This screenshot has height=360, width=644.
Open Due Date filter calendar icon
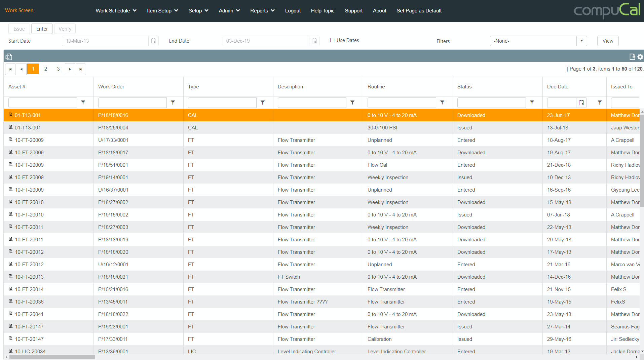[581, 103]
